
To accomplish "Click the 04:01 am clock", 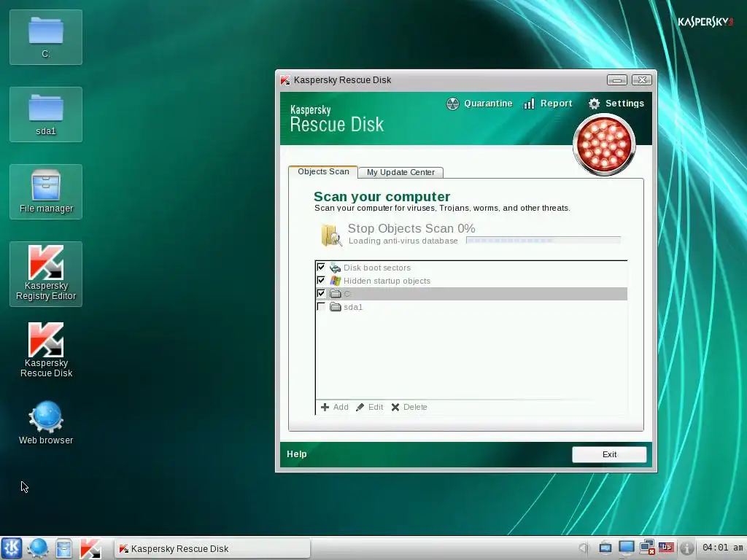I will pos(722,548).
